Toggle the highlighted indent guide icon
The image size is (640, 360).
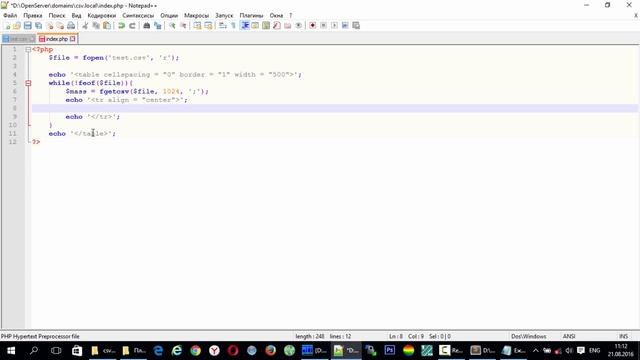click(x=245, y=26)
